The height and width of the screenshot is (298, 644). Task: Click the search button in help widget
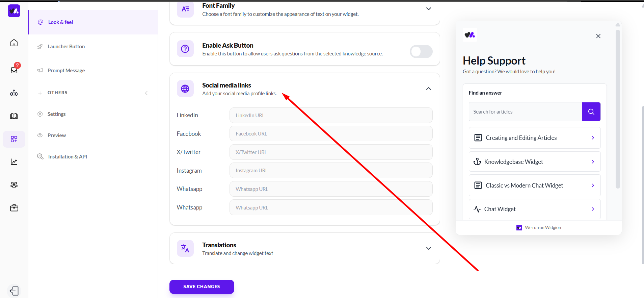click(x=591, y=112)
